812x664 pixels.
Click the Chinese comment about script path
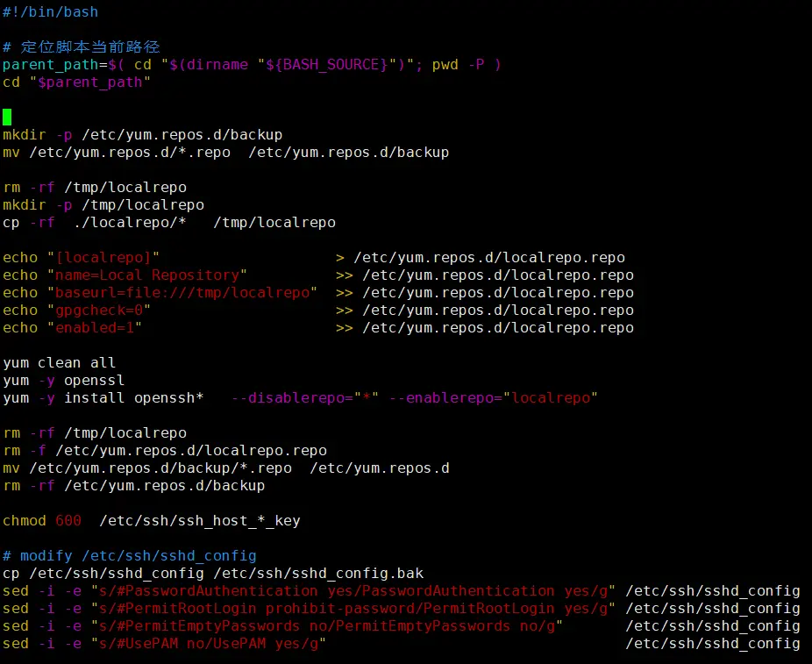82,46
